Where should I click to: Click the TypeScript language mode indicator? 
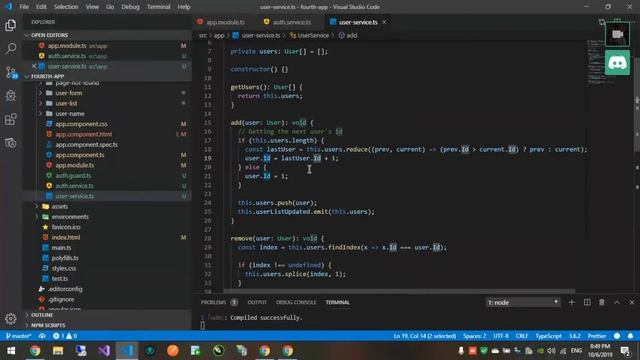pyautogui.click(x=548, y=336)
